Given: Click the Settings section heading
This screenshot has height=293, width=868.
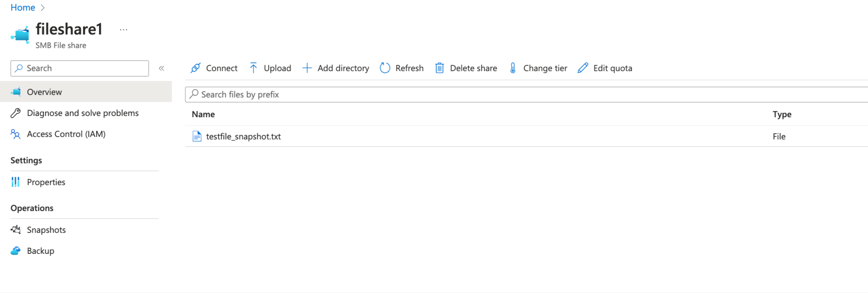Looking at the screenshot, I should (x=26, y=160).
